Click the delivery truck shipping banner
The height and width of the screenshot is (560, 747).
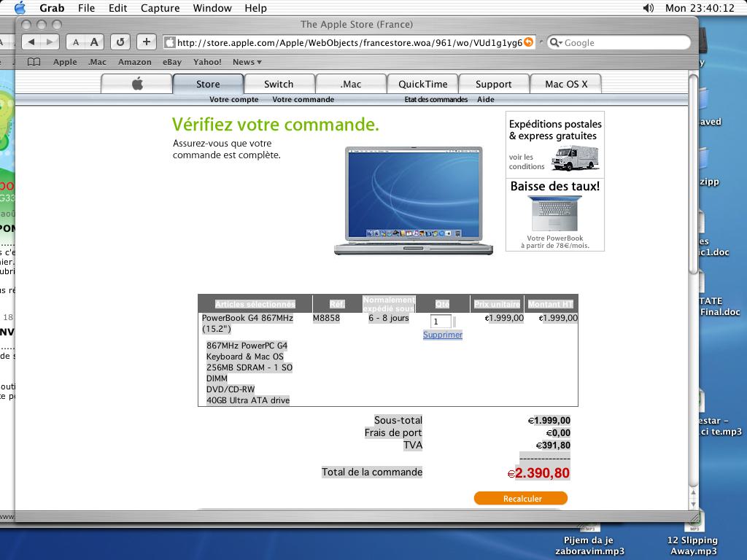pos(555,144)
